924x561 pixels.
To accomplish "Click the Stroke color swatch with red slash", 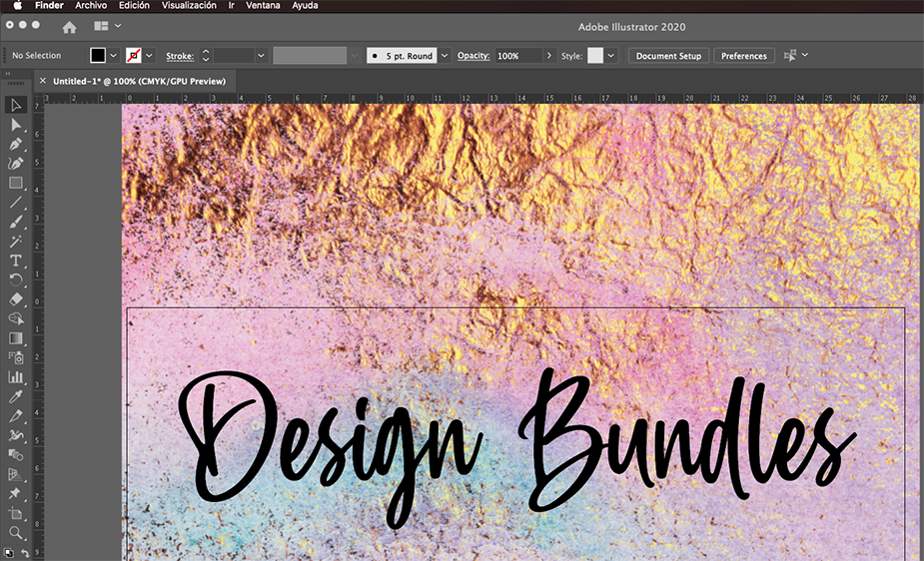I will pyautogui.click(x=134, y=55).
